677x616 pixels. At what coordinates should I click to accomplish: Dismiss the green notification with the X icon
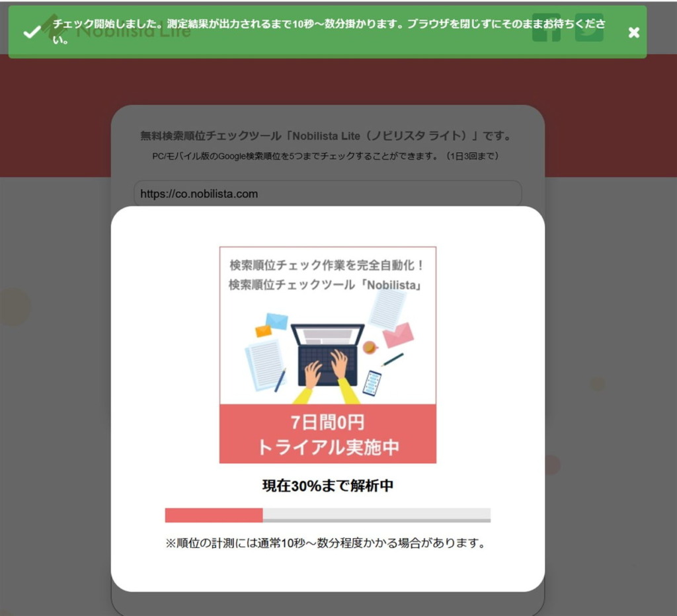point(633,32)
